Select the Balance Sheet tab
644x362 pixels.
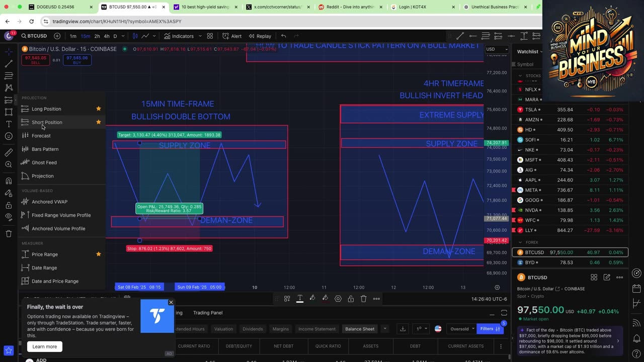click(360, 329)
